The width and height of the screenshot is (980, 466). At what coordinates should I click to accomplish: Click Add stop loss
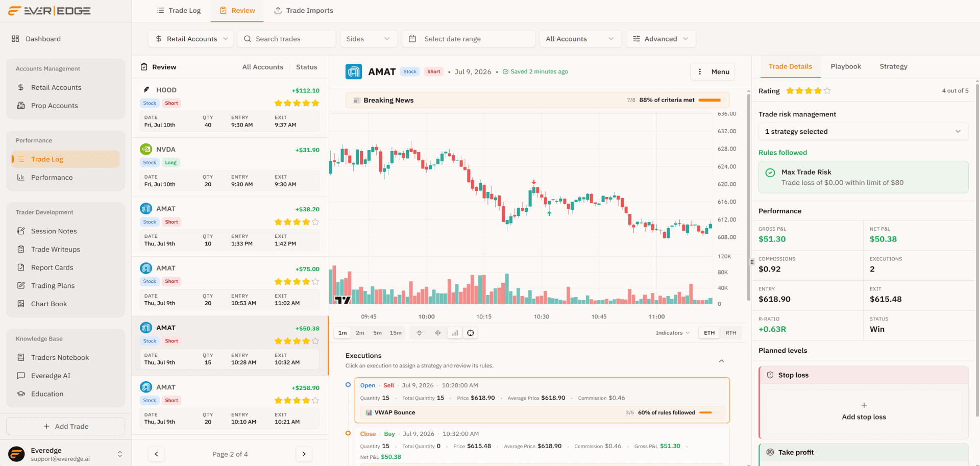tap(864, 411)
